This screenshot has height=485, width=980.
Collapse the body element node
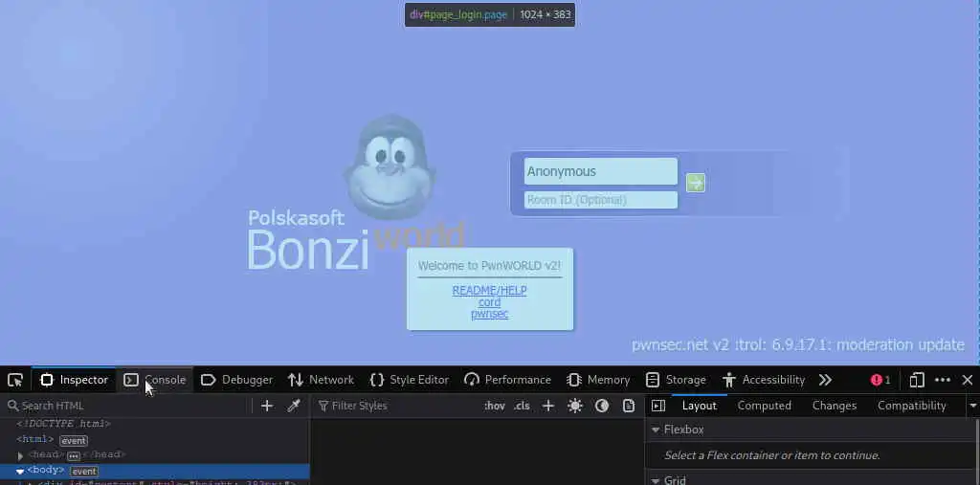[x=20, y=472]
